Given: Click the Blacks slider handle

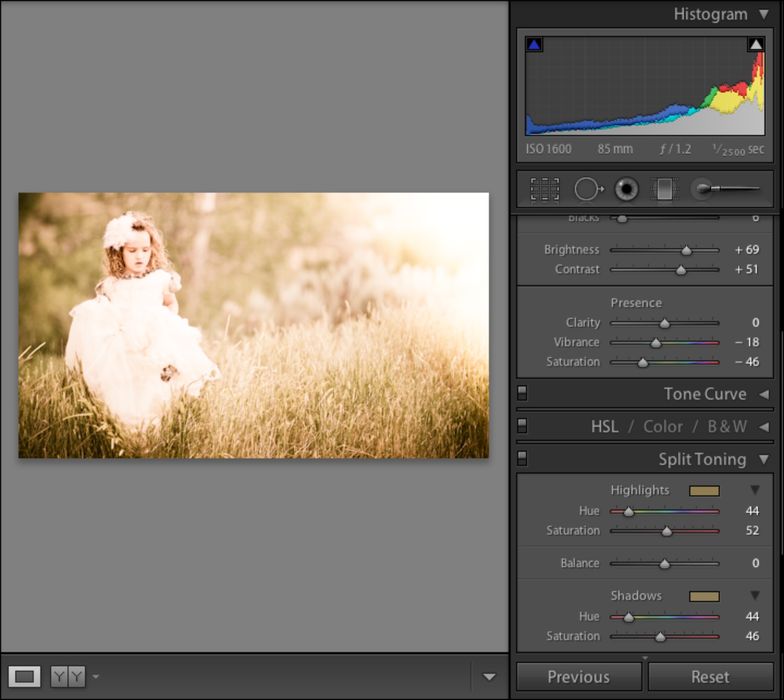Looking at the screenshot, I should pyautogui.click(x=622, y=219).
